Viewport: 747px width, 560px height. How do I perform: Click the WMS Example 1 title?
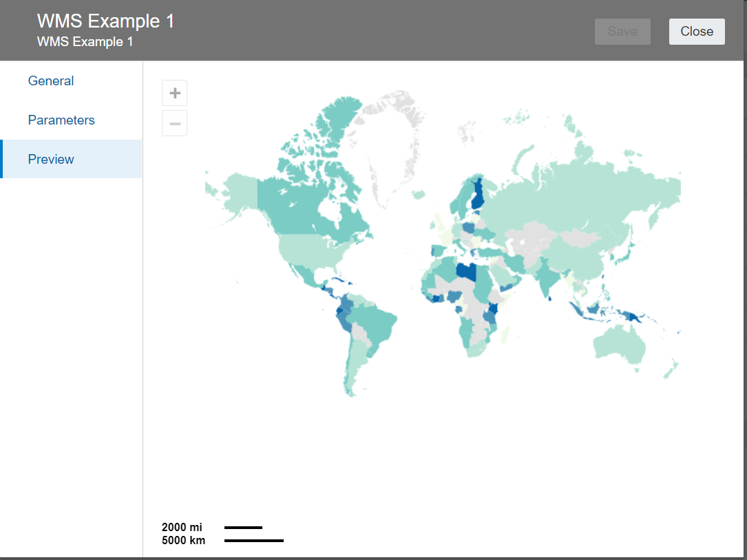pyautogui.click(x=105, y=21)
